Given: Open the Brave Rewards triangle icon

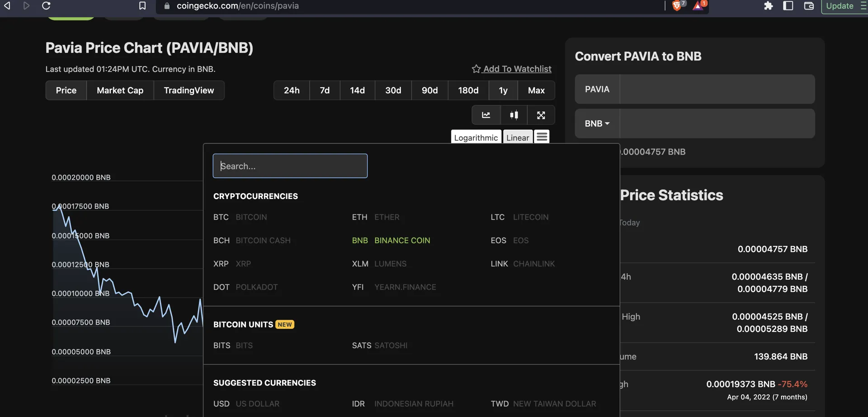Looking at the screenshot, I should click(x=698, y=5).
